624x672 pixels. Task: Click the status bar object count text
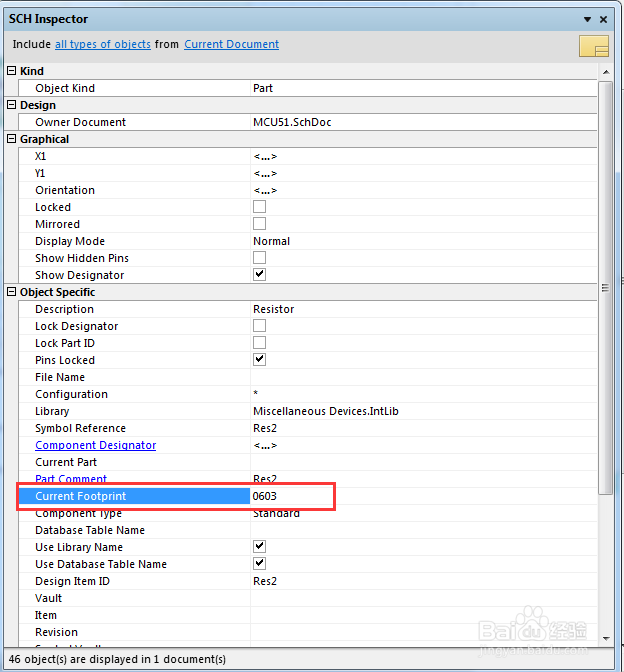point(117,659)
